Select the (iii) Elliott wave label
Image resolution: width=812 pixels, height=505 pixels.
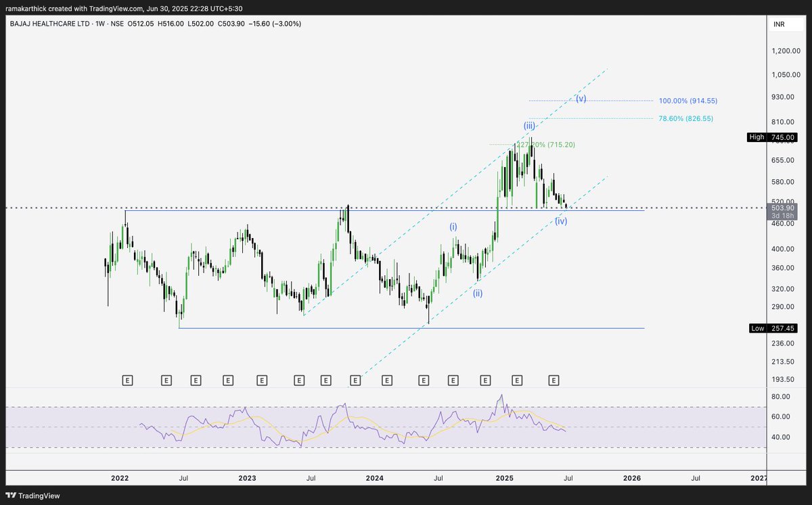pos(529,126)
